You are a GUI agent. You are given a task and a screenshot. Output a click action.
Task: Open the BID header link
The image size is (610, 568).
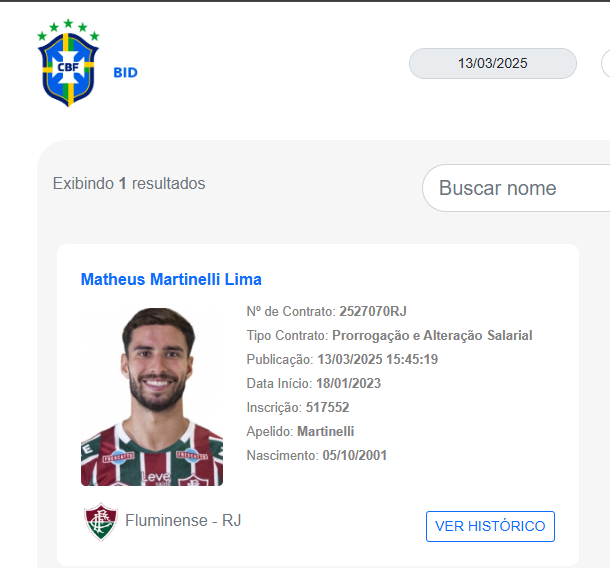pos(125,72)
